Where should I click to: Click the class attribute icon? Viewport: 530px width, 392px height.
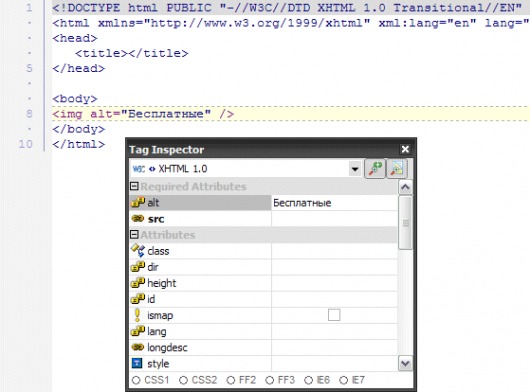(x=138, y=250)
